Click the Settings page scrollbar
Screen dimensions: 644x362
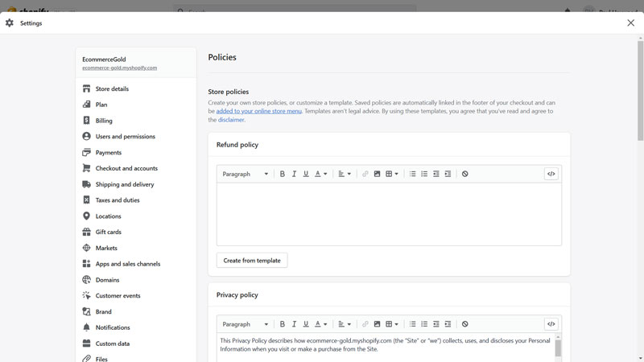[640, 91]
